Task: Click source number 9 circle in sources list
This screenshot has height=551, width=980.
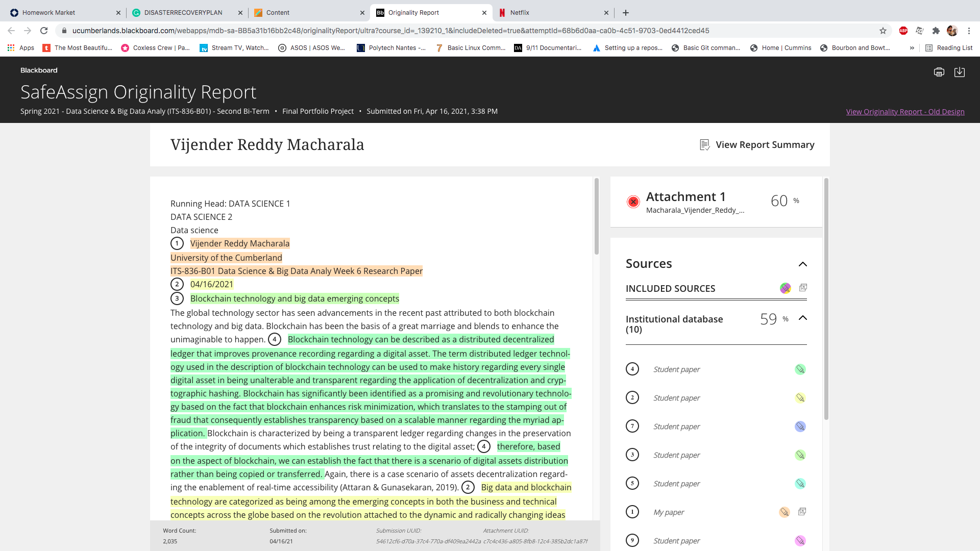Action: [x=632, y=540]
